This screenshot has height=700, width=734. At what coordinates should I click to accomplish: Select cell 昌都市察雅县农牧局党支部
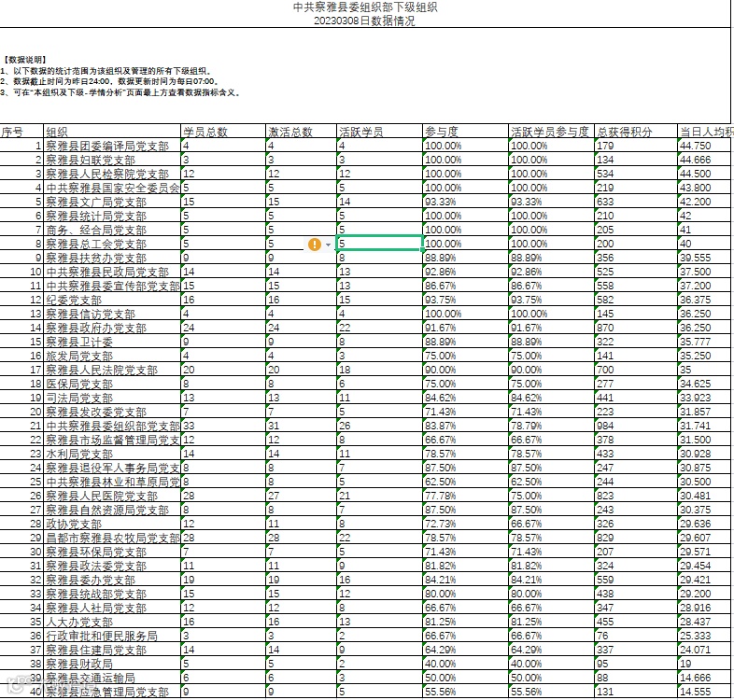[x=112, y=538]
